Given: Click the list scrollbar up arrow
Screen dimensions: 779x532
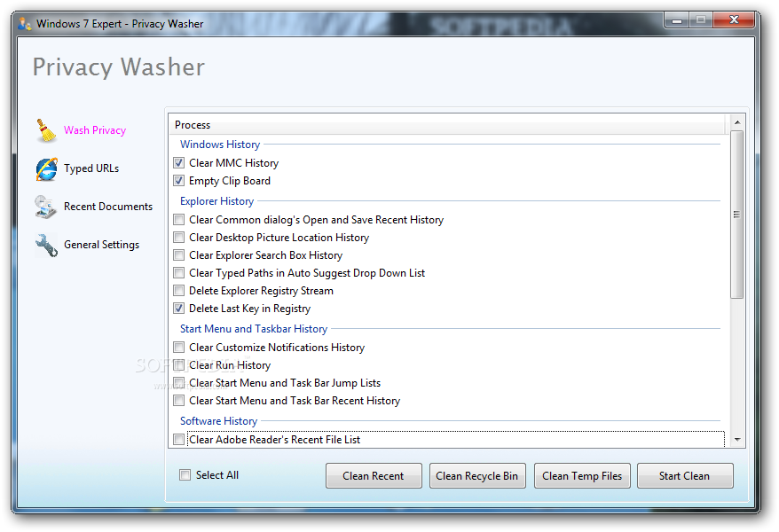Looking at the screenshot, I should tap(737, 122).
